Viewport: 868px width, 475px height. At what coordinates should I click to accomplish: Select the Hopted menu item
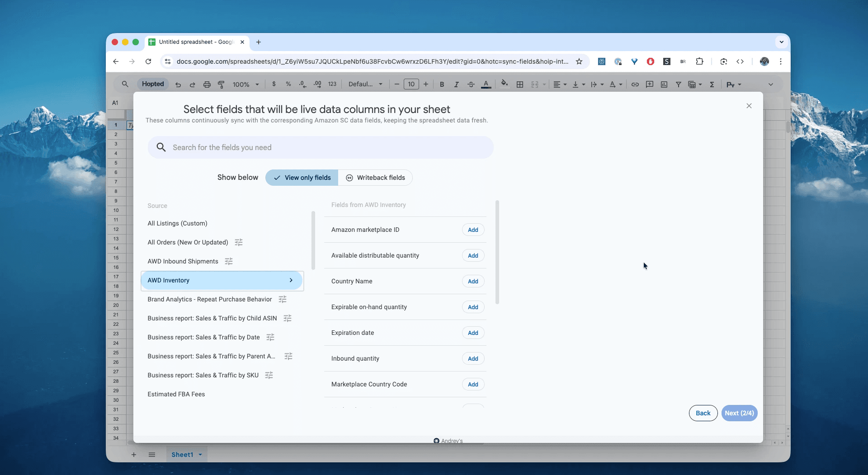coord(153,84)
